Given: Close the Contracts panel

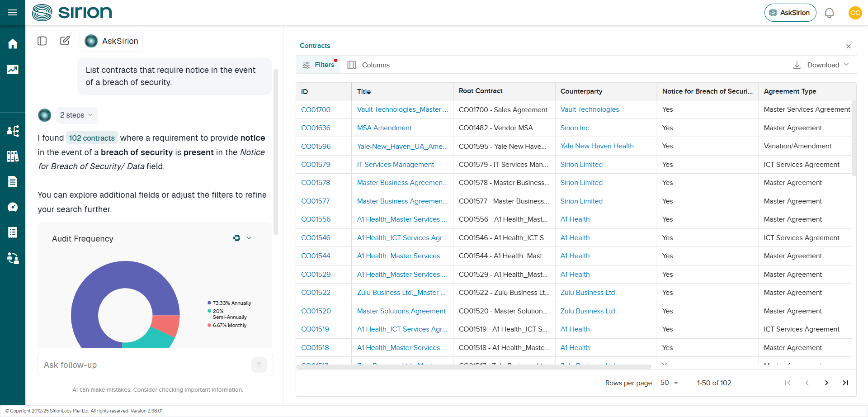Looking at the screenshot, I should (849, 46).
